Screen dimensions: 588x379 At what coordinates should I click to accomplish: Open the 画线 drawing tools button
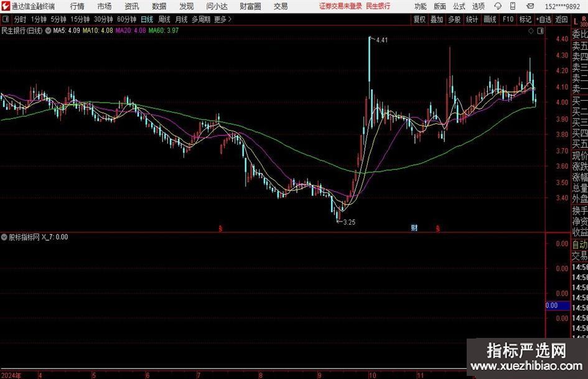click(490, 19)
